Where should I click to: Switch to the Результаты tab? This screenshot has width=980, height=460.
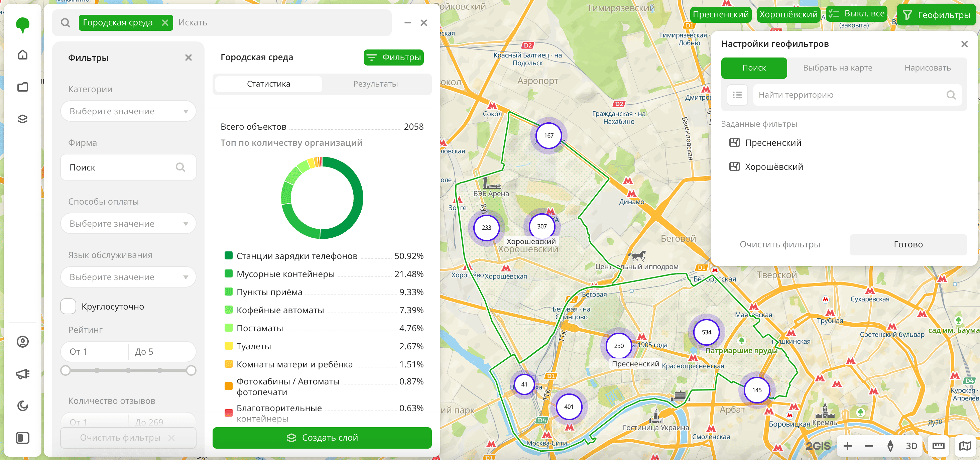(x=375, y=84)
